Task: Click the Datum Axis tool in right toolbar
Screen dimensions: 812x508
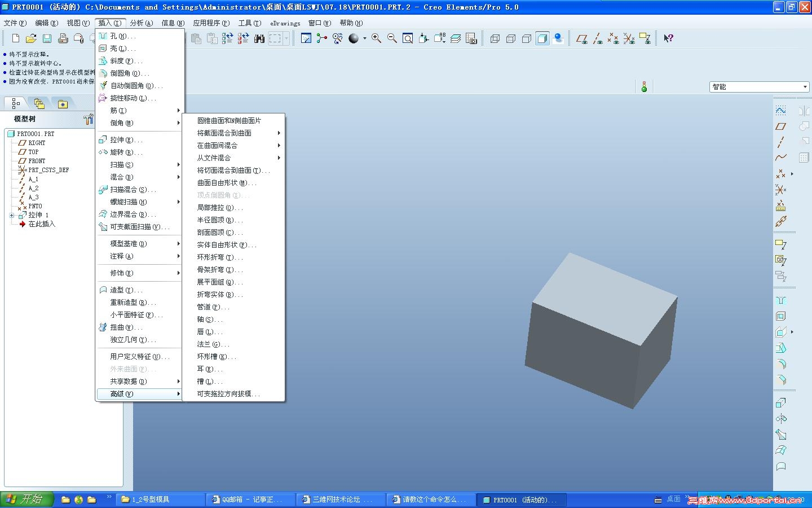Action: tap(781, 142)
